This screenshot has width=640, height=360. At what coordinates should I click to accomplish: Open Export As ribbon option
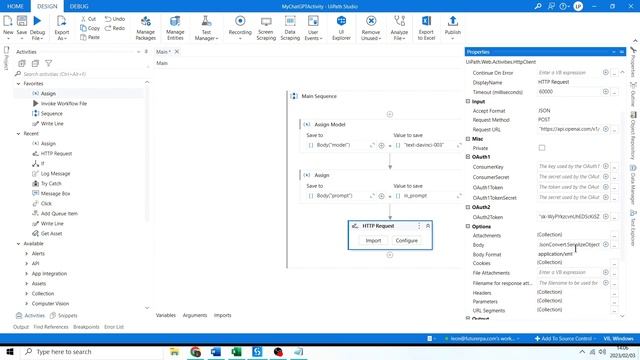pyautogui.click(x=62, y=28)
